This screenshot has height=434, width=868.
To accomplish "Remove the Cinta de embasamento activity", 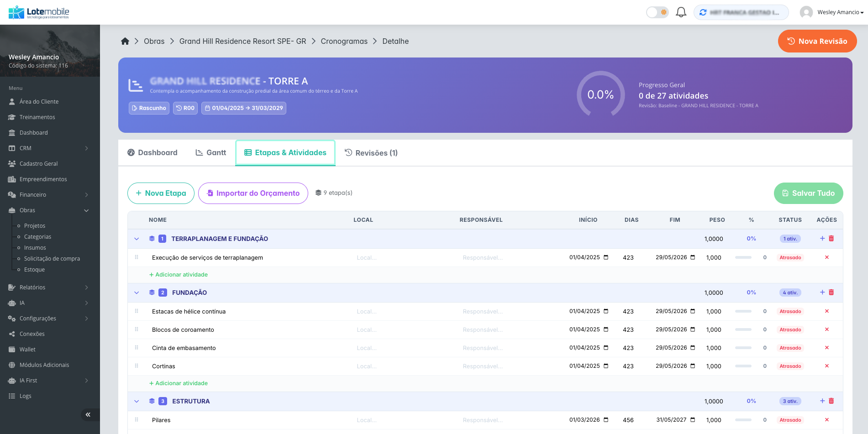I will [827, 348].
